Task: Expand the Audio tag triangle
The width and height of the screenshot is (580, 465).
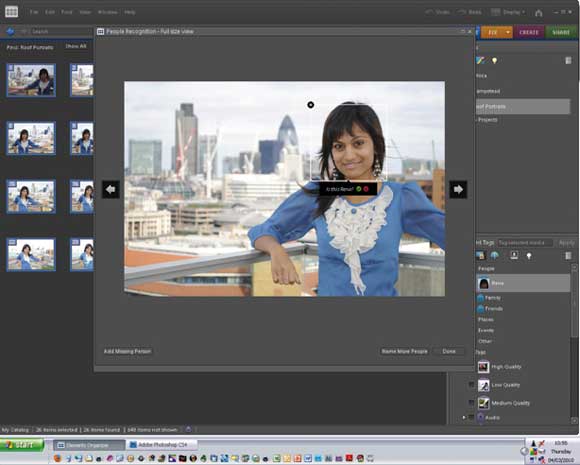Action: tap(464, 418)
